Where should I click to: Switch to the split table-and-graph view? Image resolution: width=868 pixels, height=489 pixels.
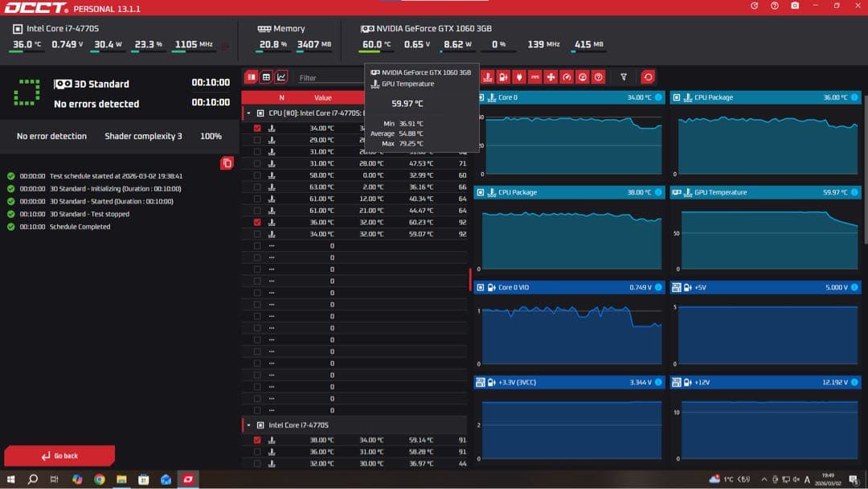pos(252,77)
